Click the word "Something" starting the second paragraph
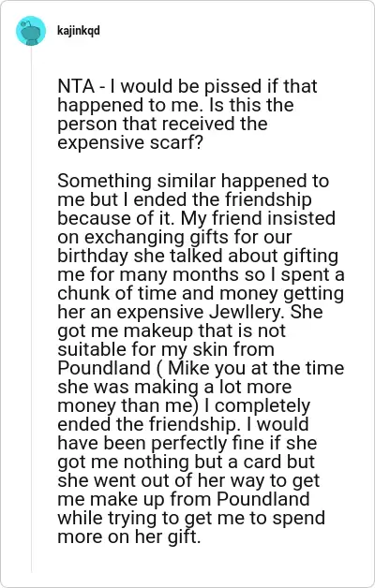This screenshot has width=375, height=588. [105, 181]
